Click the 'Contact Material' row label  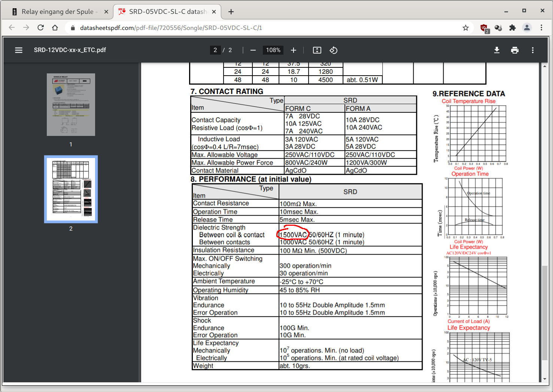(215, 170)
